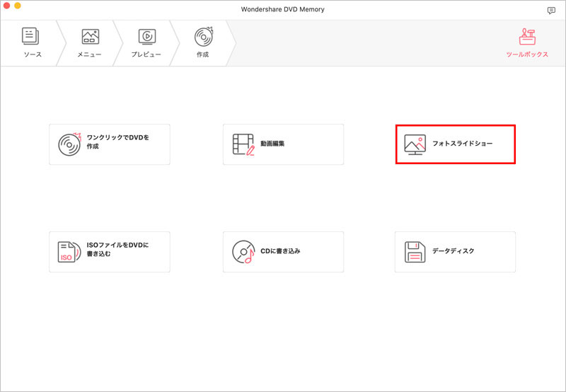Open the feedback message icon in title bar

[551, 11]
